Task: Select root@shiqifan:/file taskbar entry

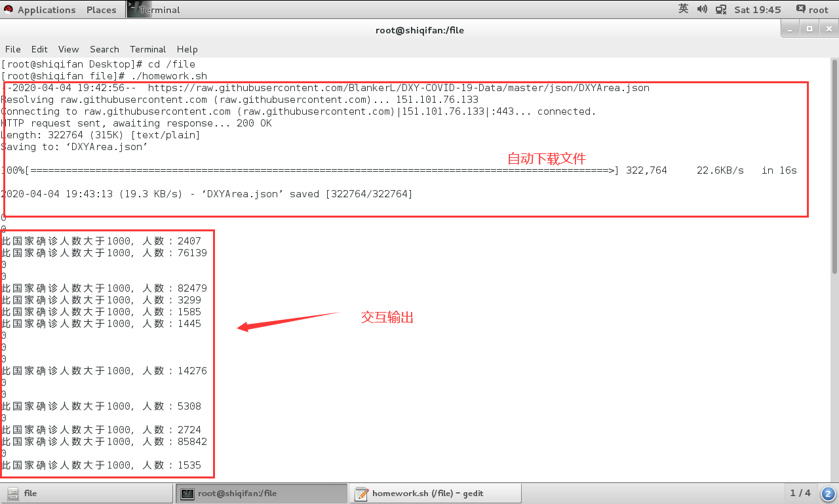Action: coord(262,494)
